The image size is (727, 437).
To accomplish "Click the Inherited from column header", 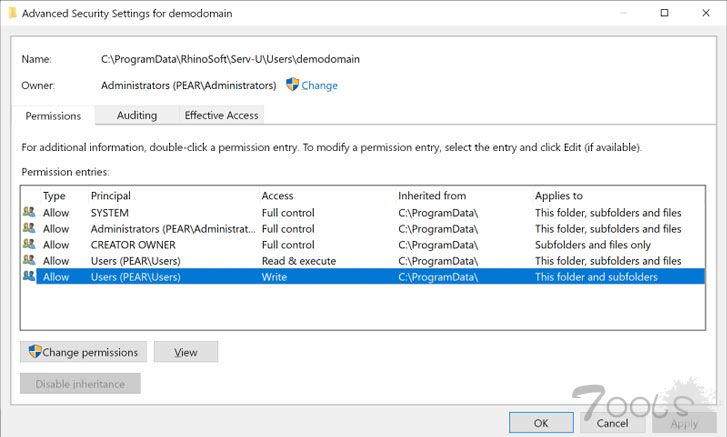I will 432,196.
